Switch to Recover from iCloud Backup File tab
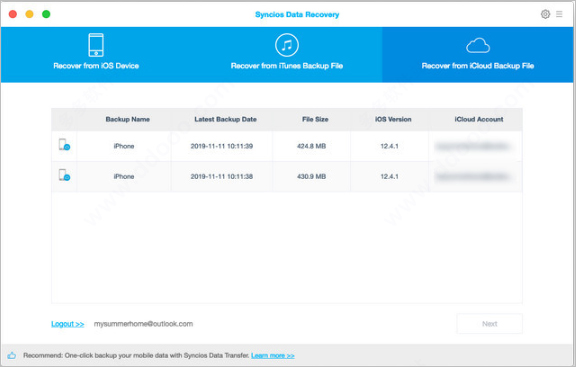Image resolution: width=576 pixels, height=367 pixels. click(x=478, y=55)
